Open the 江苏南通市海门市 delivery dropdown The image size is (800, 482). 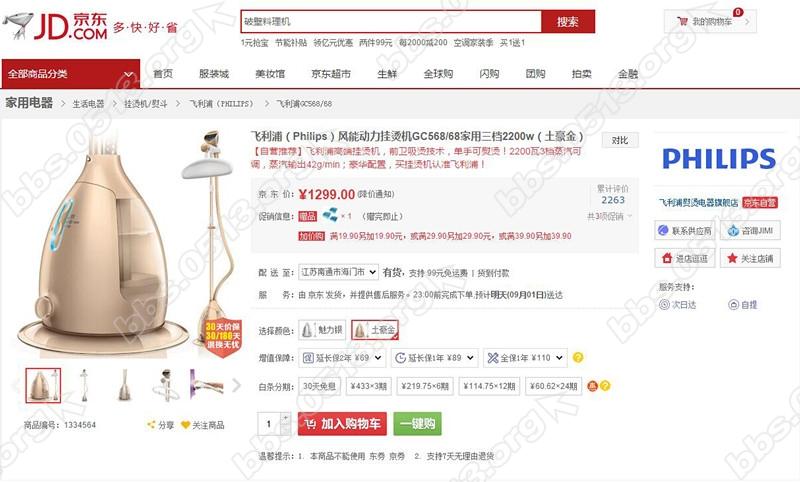(338, 272)
